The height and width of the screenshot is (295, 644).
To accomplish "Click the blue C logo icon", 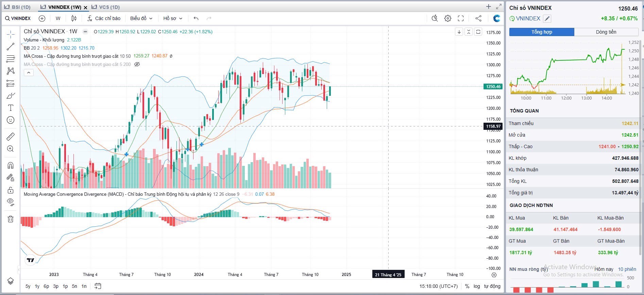I will pos(497,18).
